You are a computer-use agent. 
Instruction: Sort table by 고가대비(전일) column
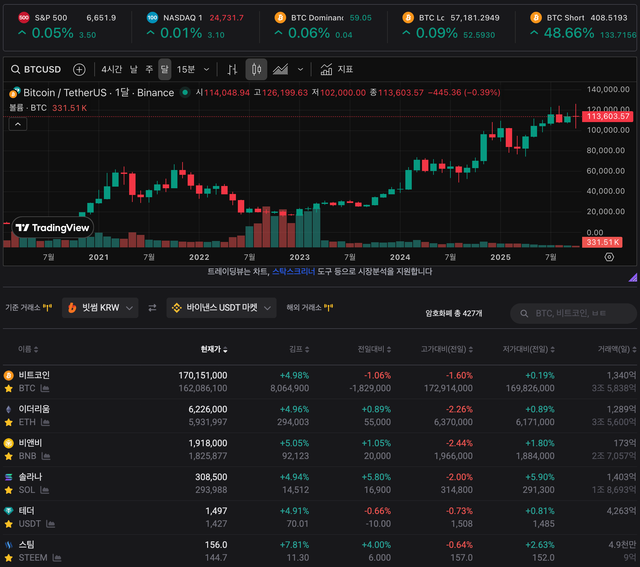[447, 349]
